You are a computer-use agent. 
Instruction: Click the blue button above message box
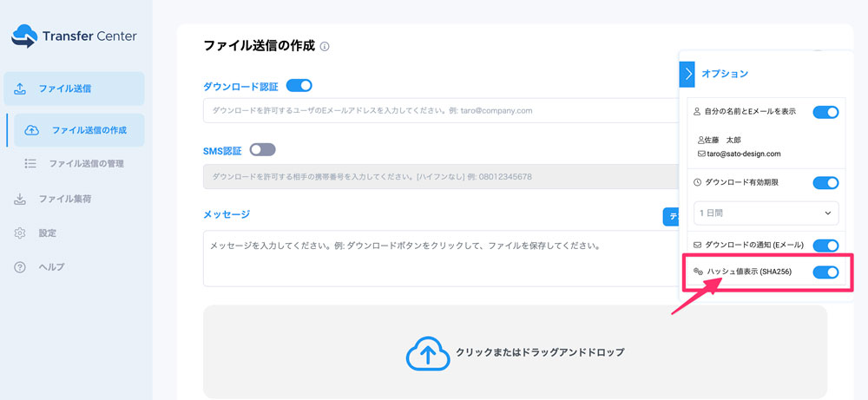click(671, 217)
